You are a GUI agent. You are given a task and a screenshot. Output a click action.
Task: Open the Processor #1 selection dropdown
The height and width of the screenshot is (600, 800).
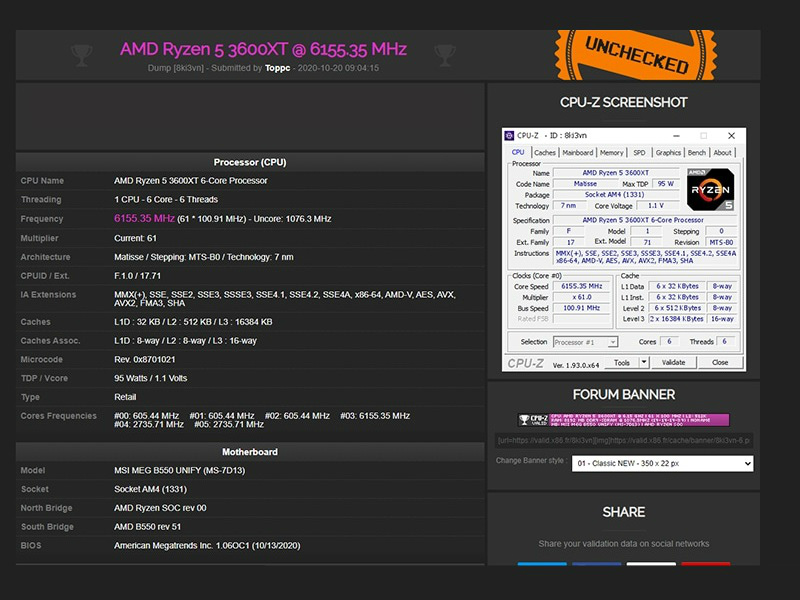[x=586, y=342]
